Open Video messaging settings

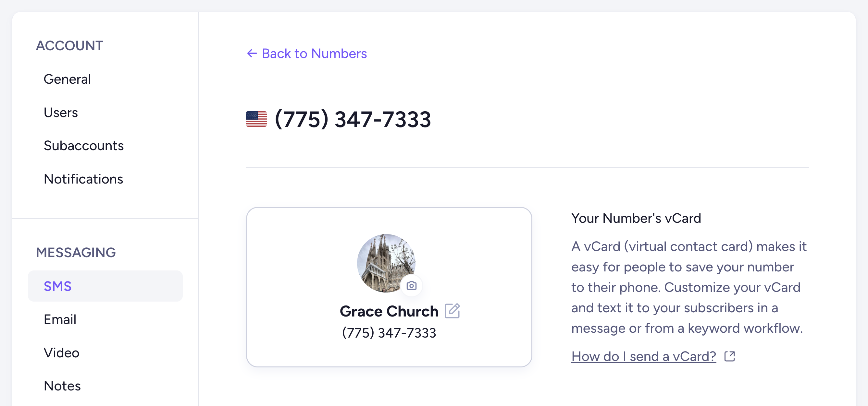(62, 352)
